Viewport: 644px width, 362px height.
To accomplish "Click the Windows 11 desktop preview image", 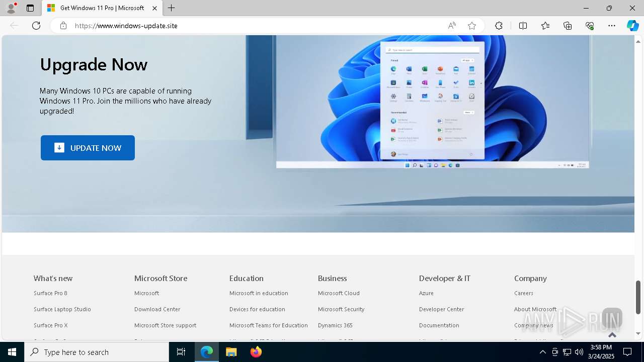I will click(432, 102).
